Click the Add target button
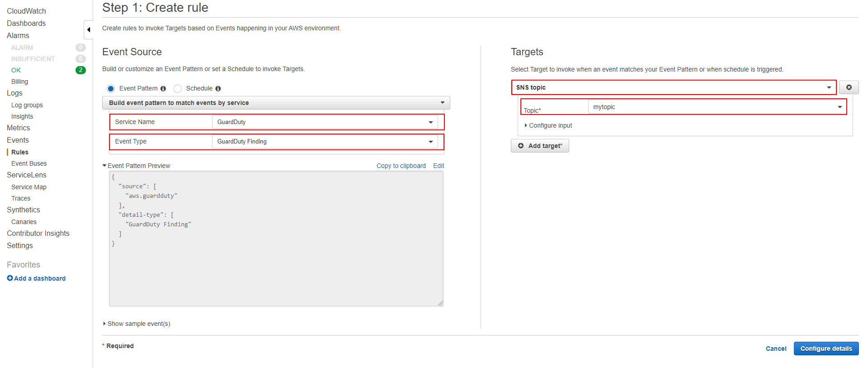Viewport: 868px width, 368px height. point(540,146)
